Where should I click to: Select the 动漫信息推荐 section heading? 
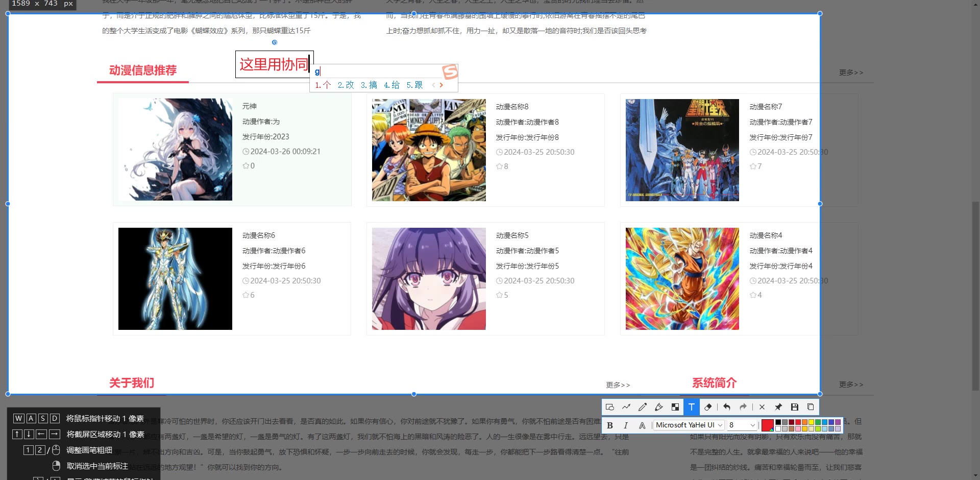143,70
